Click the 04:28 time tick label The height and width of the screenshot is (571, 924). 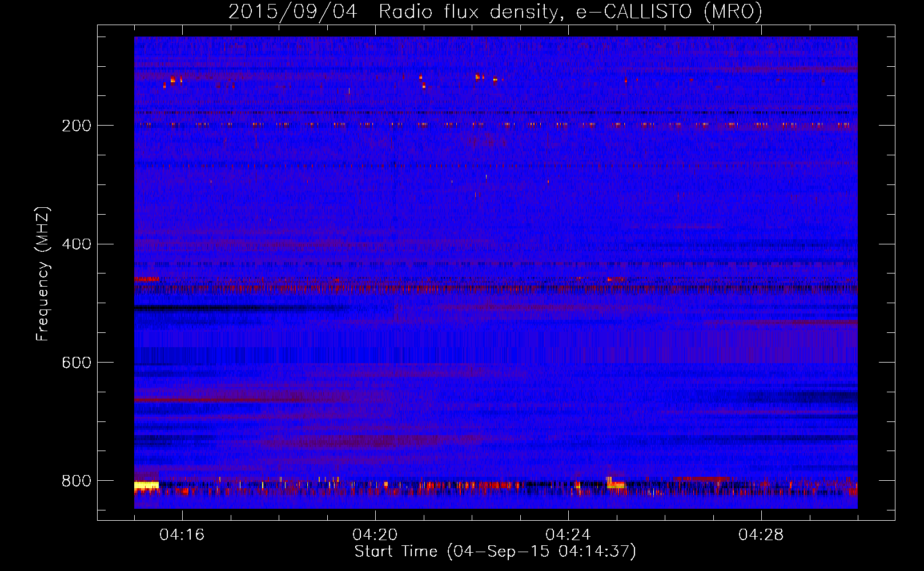[761, 535]
